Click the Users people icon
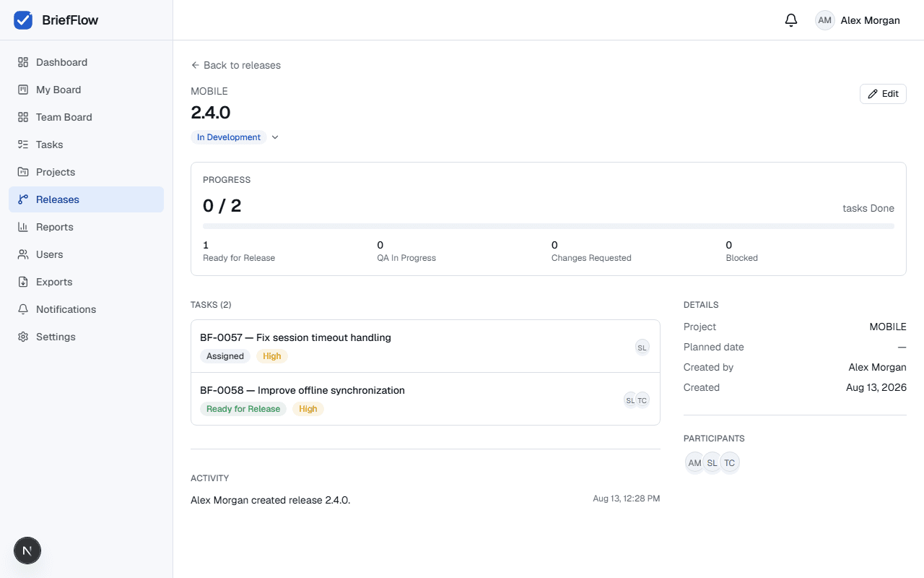 pyautogui.click(x=23, y=254)
